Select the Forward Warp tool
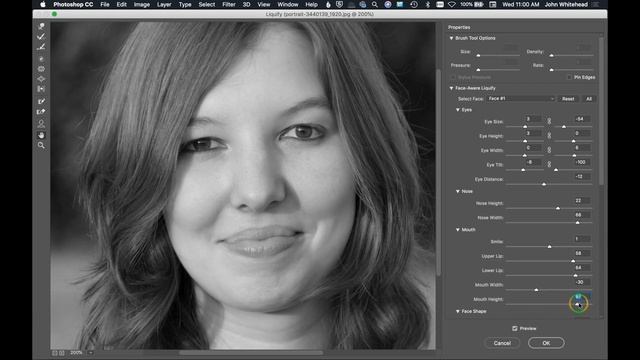 pyautogui.click(x=41, y=26)
